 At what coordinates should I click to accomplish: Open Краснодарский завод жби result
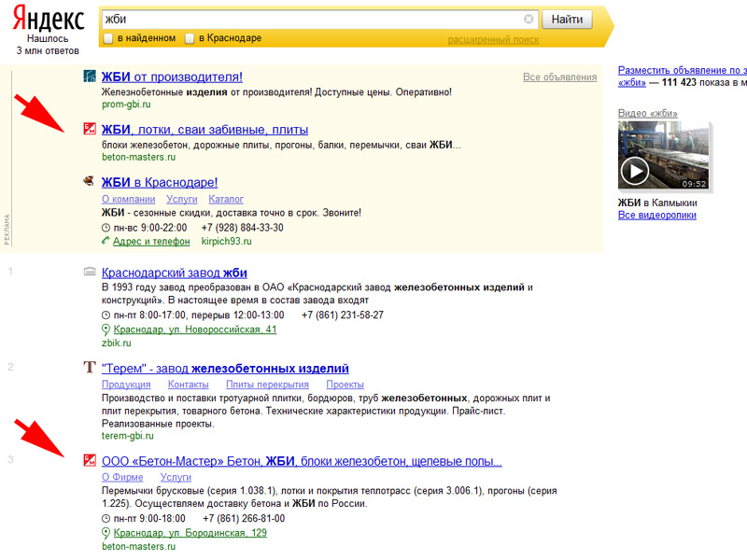(175, 273)
